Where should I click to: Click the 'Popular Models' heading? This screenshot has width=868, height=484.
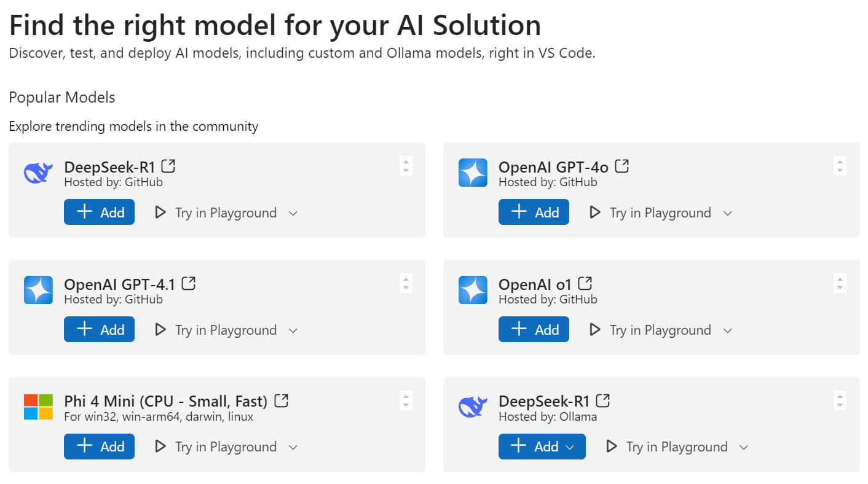click(62, 98)
